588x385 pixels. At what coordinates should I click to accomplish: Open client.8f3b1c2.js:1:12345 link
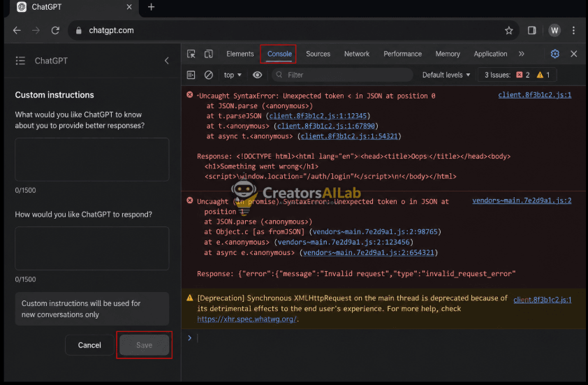click(x=318, y=116)
